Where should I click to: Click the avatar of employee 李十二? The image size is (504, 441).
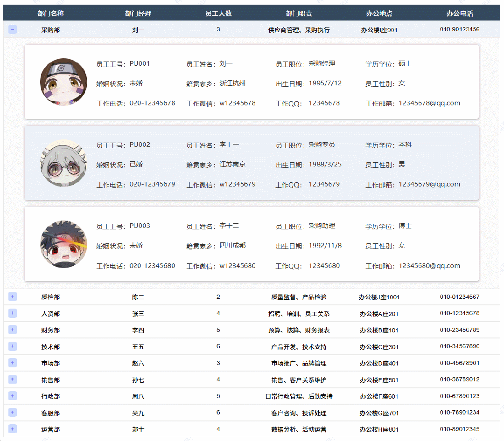(x=63, y=244)
